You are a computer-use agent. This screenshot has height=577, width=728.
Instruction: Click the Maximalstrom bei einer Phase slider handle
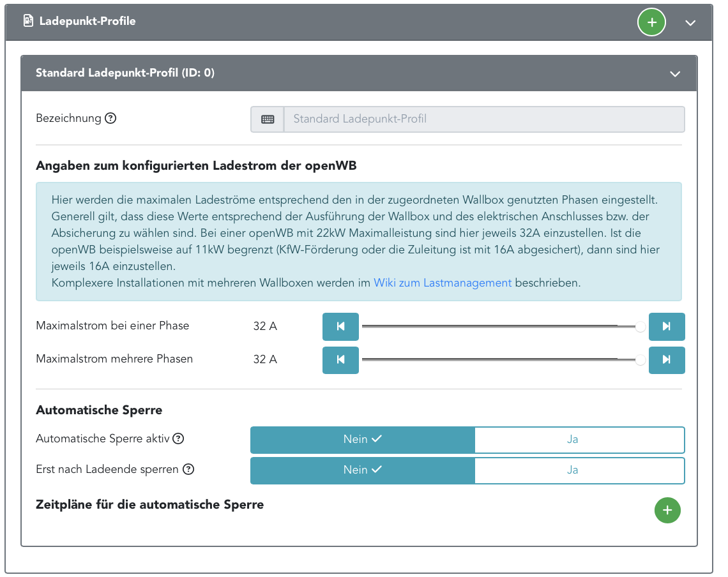click(640, 327)
